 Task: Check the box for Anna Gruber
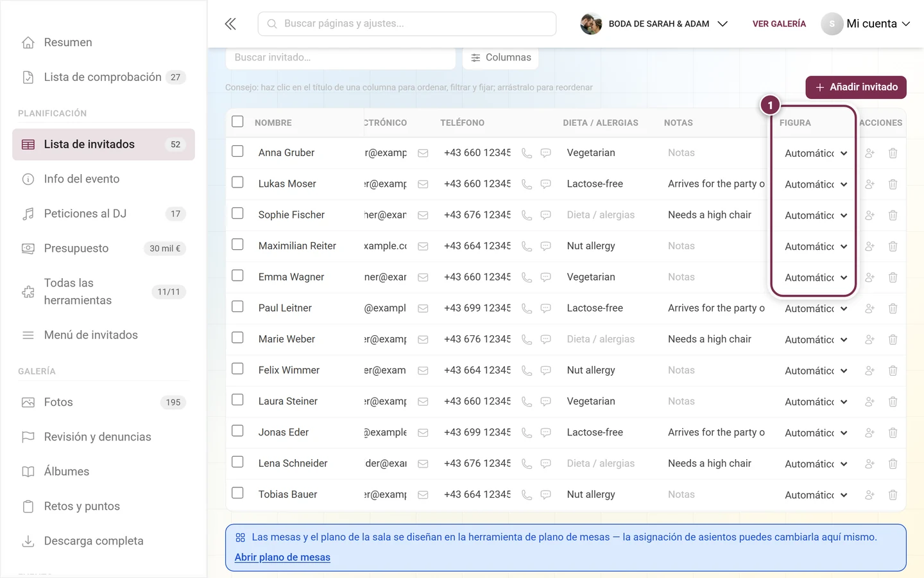tap(237, 152)
